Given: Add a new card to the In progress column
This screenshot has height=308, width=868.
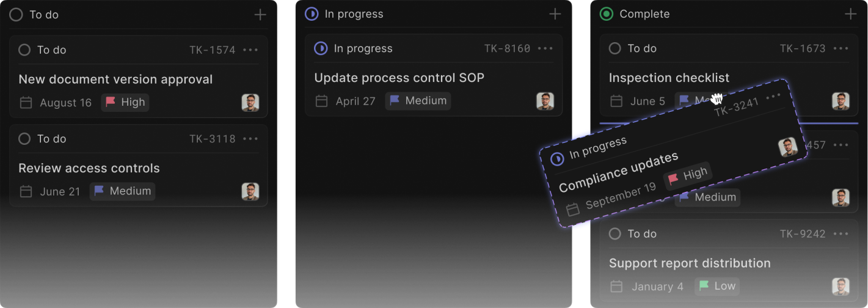Looking at the screenshot, I should pos(555,14).
